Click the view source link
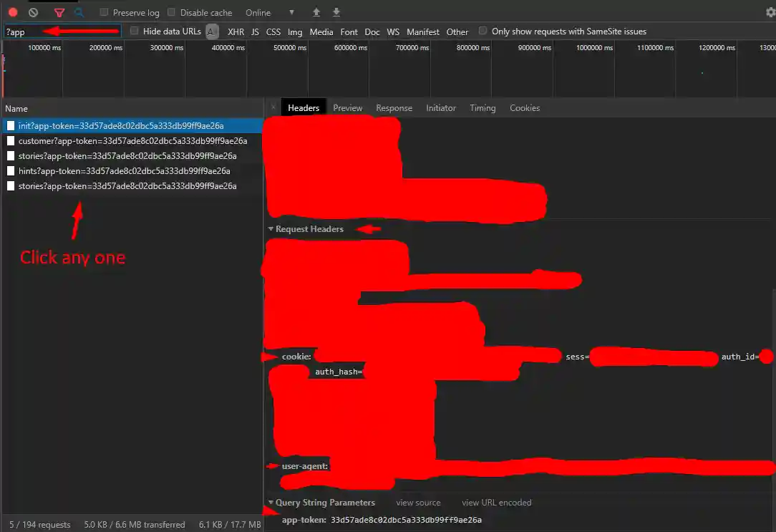This screenshot has width=776, height=532. pos(418,503)
